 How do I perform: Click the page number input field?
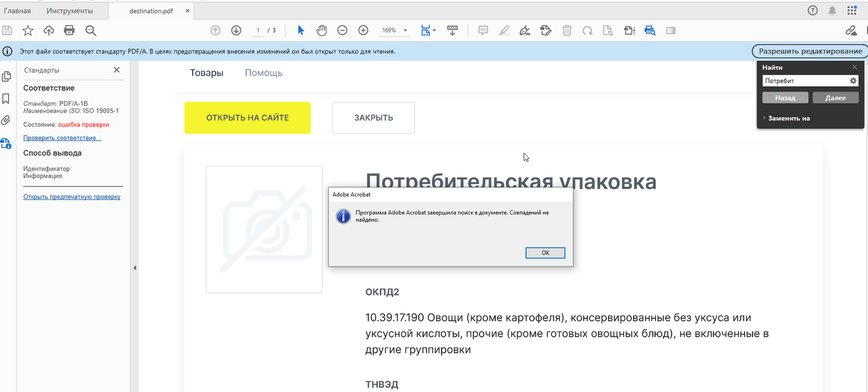click(258, 30)
